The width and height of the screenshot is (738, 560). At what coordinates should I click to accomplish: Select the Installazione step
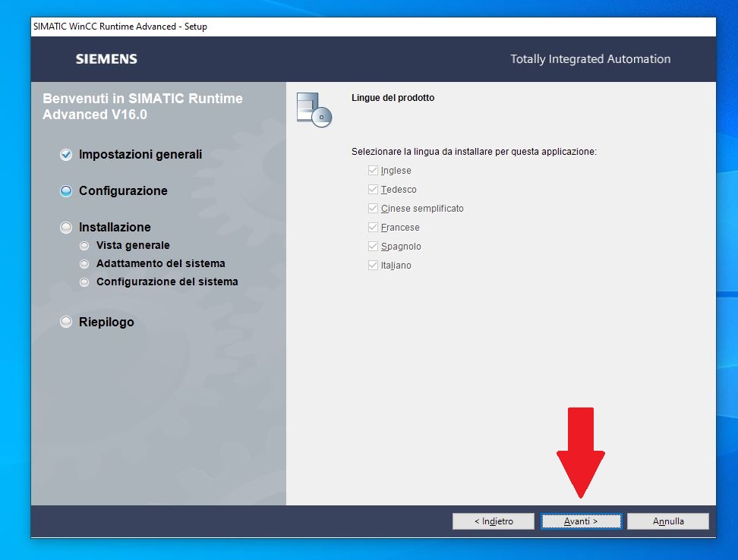click(115, 227)
